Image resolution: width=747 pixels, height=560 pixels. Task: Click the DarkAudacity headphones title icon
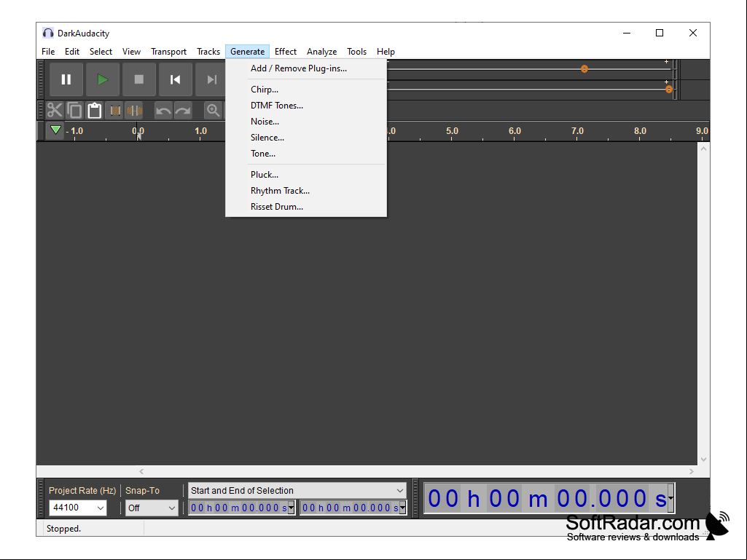pyautogui.click(x=47, y=33)
